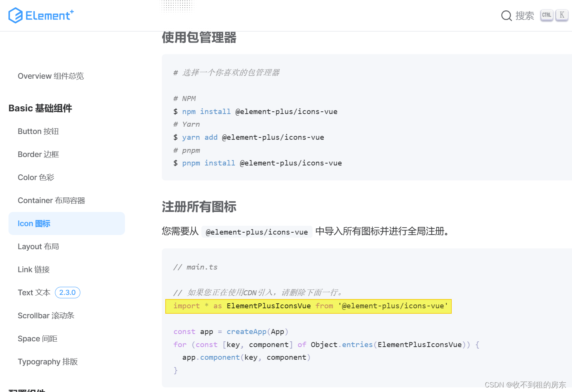Open the Container 布局容器 sidebar item

(51, 200)
